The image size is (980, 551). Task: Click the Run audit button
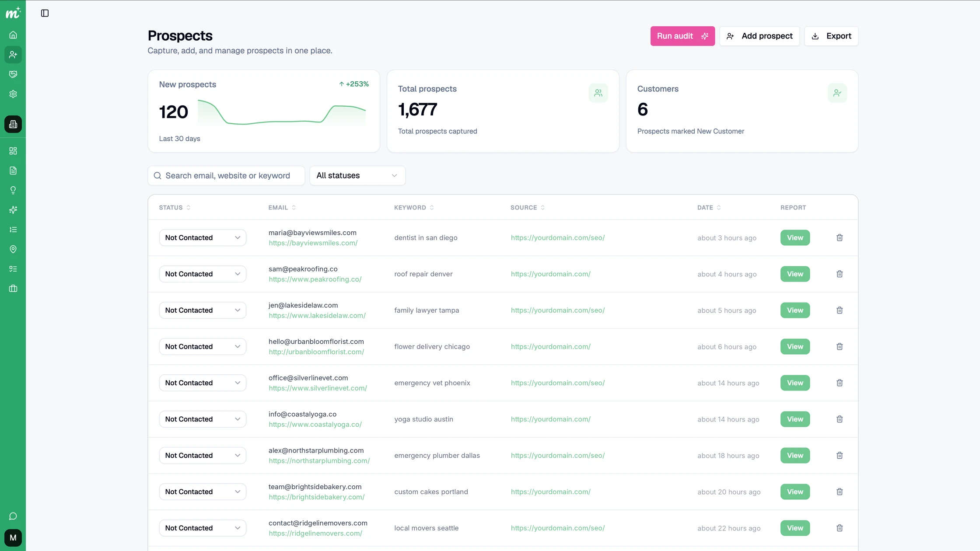[682, 36]
